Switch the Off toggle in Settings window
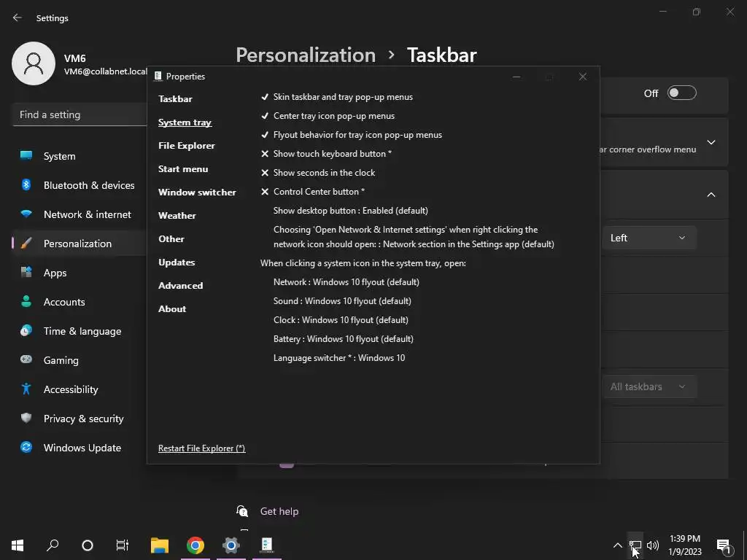747x560 pixels. [x=682, y=93]
